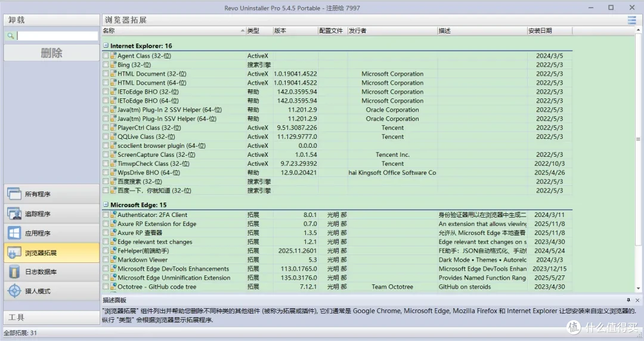Click the PlayerCtrl Class item icon
Image resolution: width=644 pixels, height=341 pixels.
pos(113,128)
